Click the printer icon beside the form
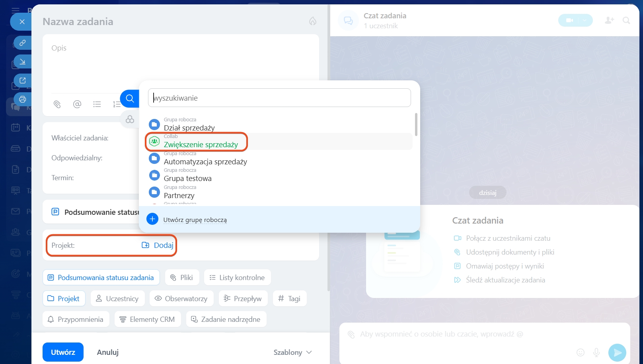Image resolution: width=643 pixels, height=364 pixels. point(23,99)
